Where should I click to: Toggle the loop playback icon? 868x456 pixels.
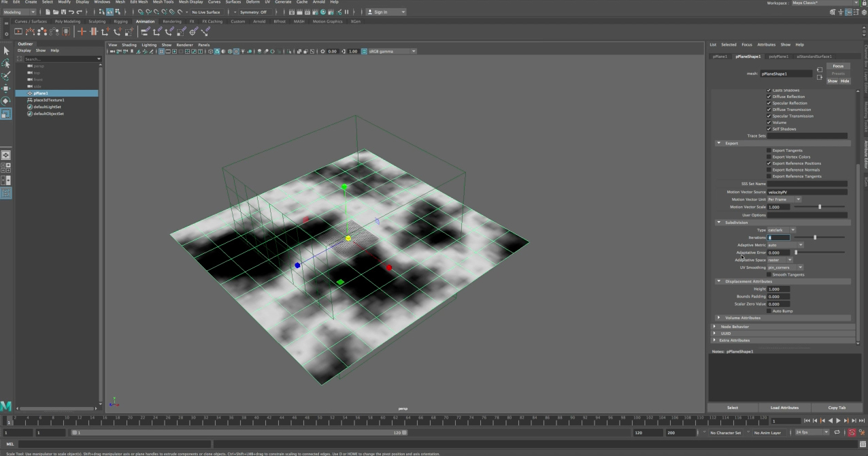[837, 432]
